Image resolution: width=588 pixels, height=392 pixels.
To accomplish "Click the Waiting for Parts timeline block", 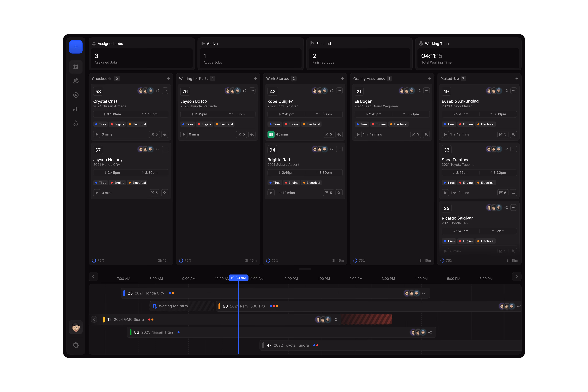I will point(182,306).
